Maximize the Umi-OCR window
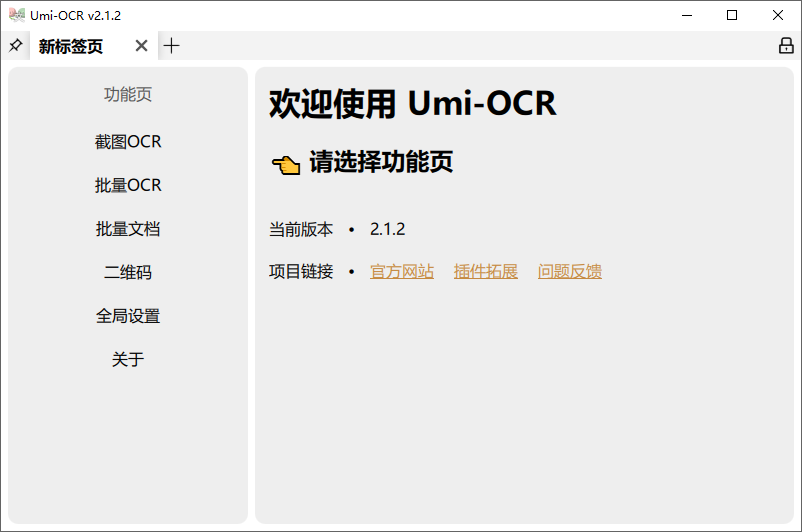This screenshot has height=532, width=802. click(732, 15)
